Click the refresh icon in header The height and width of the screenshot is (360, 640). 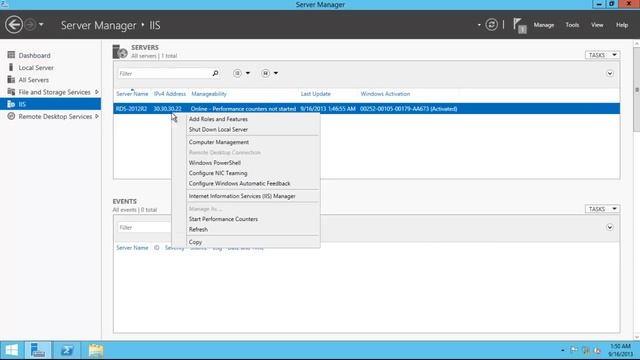click(491, 25)
